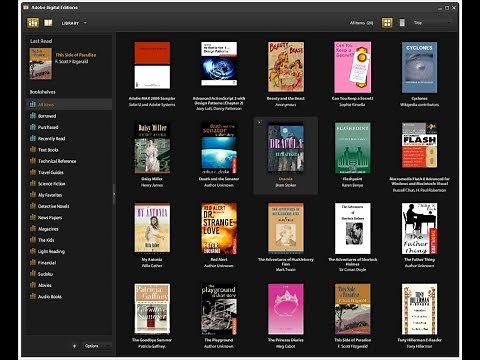Click the All Items count label
Screen dimensions: 480x360
pos(362,23)
